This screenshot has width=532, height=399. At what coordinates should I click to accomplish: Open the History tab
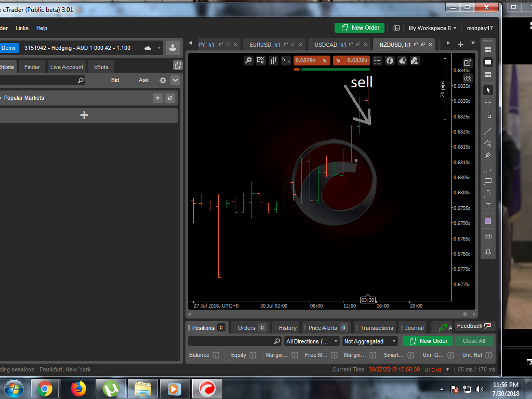coord(286,328)
